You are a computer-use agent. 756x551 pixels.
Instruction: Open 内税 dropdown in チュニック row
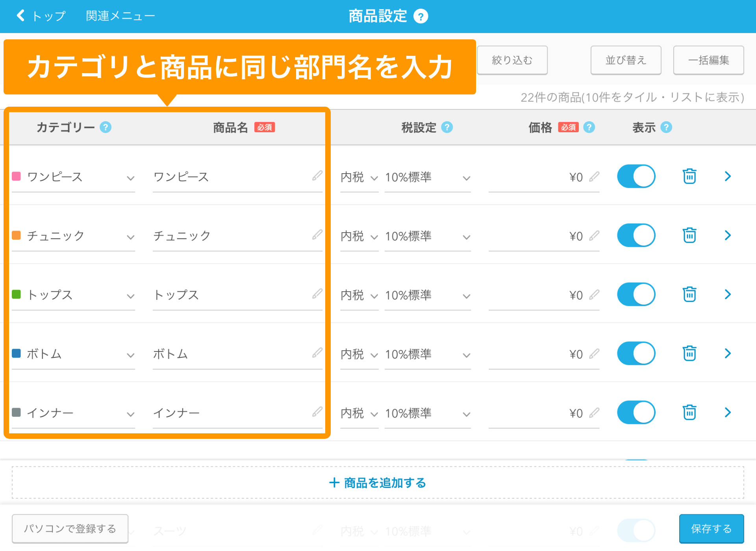tap(359, 237)
